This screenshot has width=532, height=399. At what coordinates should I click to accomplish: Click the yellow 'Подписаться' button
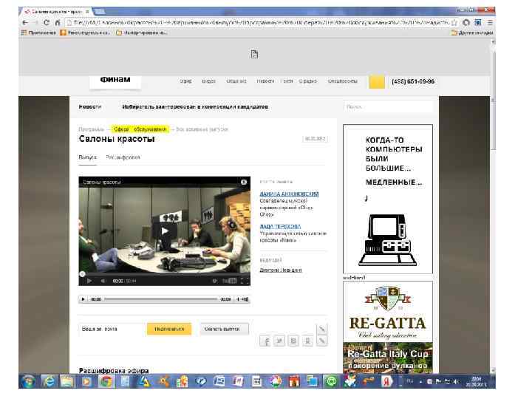click(x=169, y=329)
